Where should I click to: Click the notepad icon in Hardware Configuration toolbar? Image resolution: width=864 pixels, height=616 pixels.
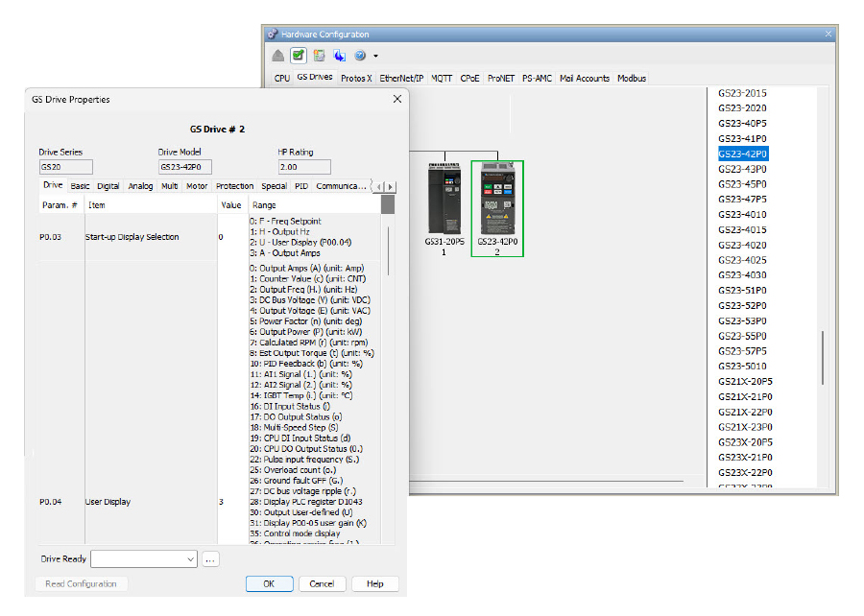coord(319,56)
